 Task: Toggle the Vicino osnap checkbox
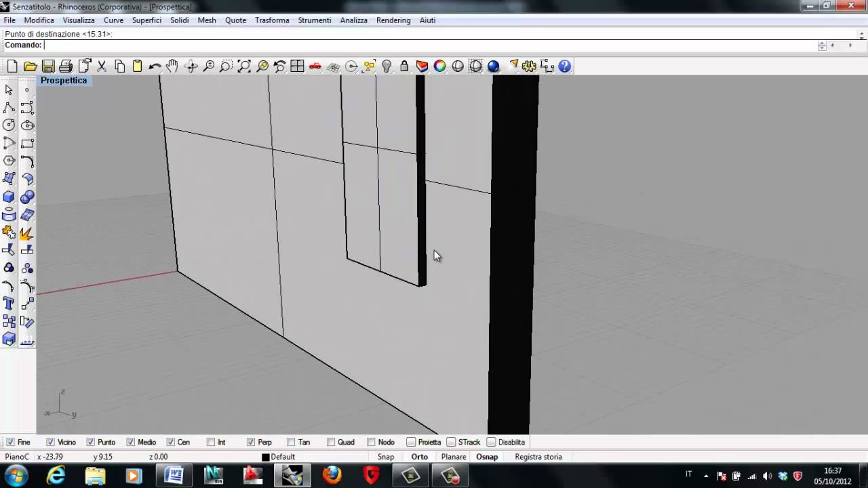click(x=50, y=442)
